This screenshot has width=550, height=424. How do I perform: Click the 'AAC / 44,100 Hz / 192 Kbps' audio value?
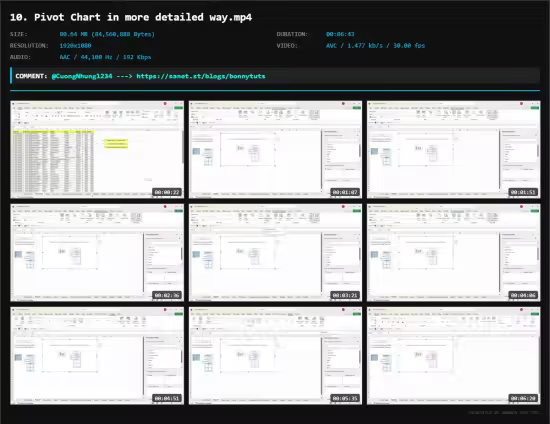[105, 57]
